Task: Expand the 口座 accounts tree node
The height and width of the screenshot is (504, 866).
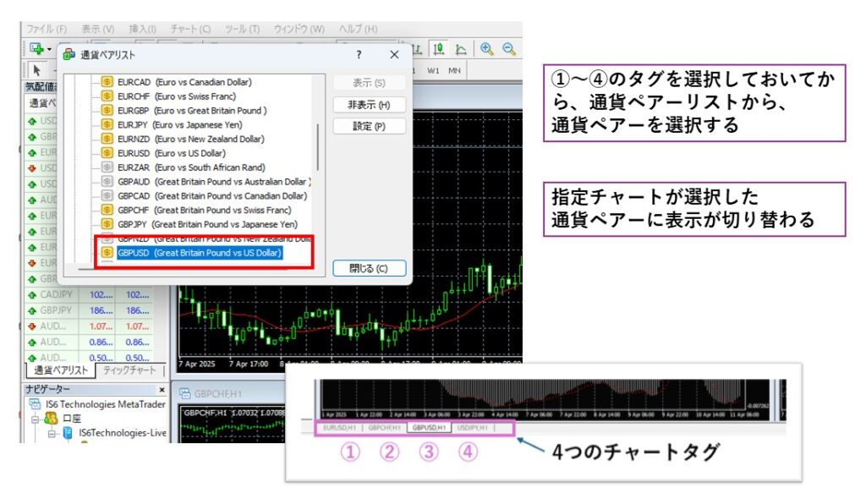Action: pos(36,419)
